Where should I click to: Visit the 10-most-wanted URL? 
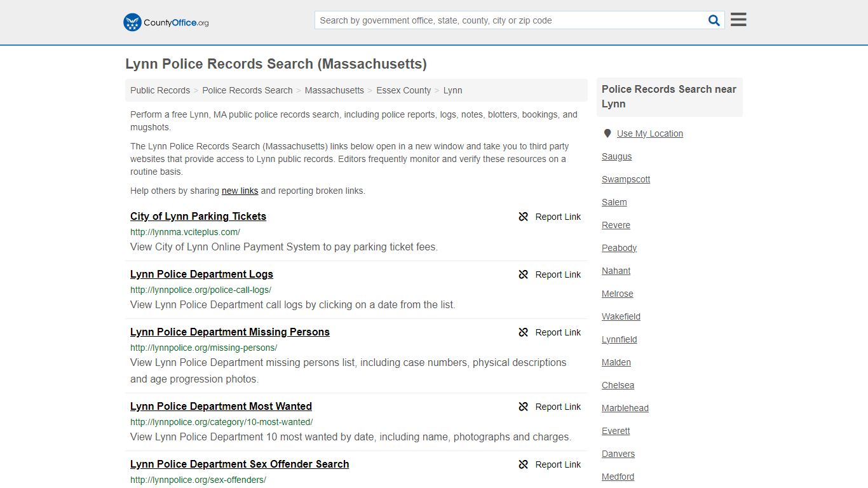click(x=221, y=422)
